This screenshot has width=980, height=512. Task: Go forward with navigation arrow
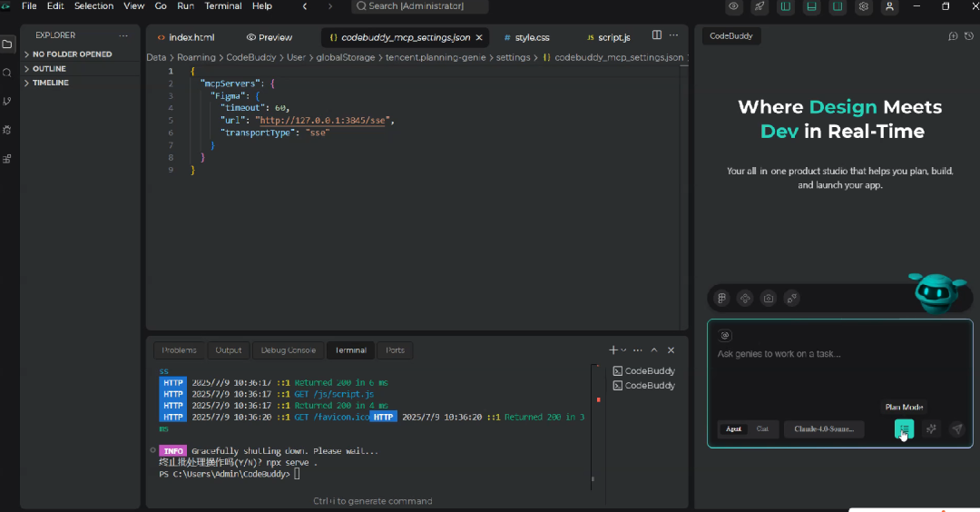pos(330,6)
